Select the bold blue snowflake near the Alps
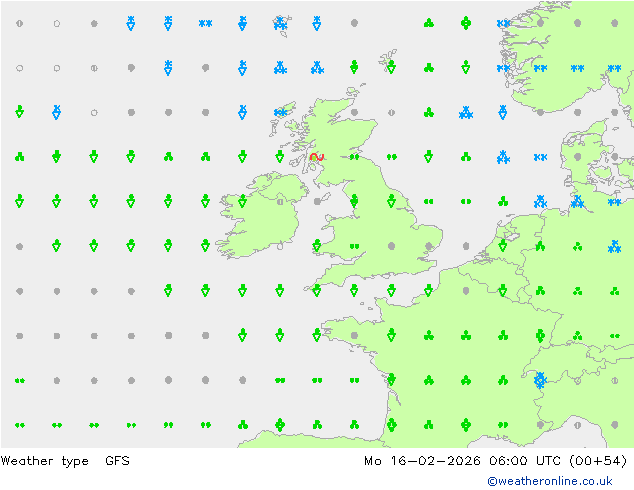This screenshot has height=490, width=634. tap(540, 380)
